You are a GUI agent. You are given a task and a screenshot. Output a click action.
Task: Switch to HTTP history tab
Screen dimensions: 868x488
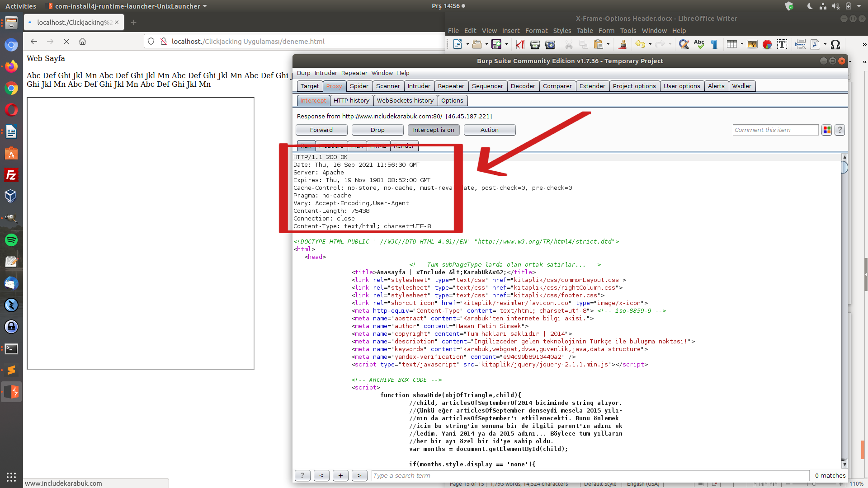351,100
